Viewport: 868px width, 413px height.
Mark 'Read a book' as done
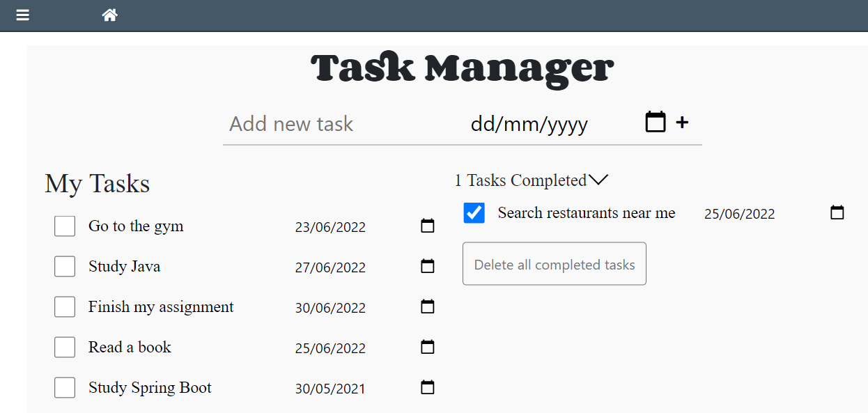(64, 347)
